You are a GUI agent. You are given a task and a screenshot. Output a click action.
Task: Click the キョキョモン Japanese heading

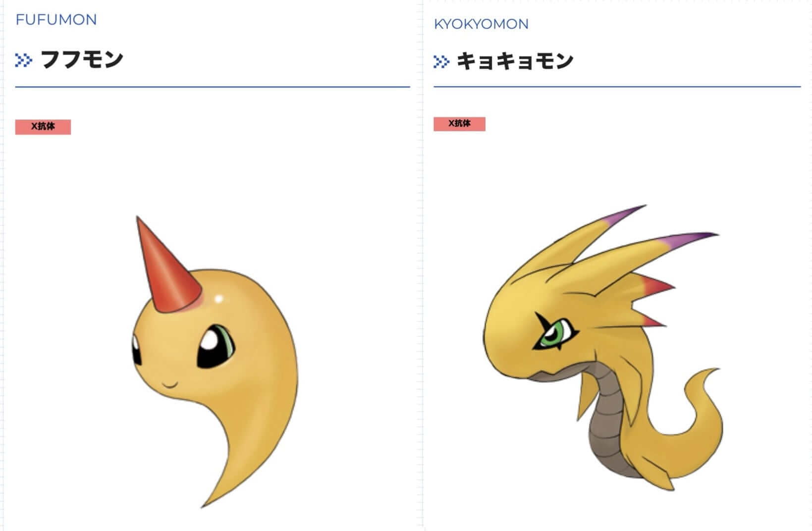pyautogui.click(x=515, y=61)
